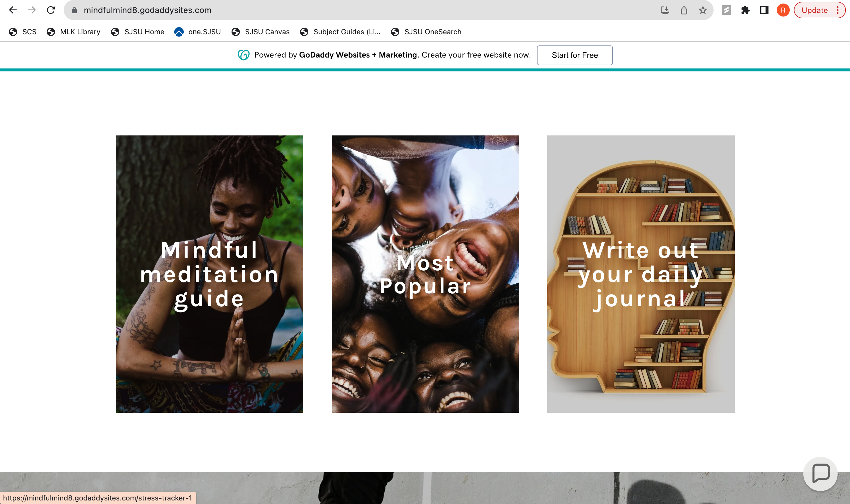Bookmark this page with the star icon

(x=703, y=10)
